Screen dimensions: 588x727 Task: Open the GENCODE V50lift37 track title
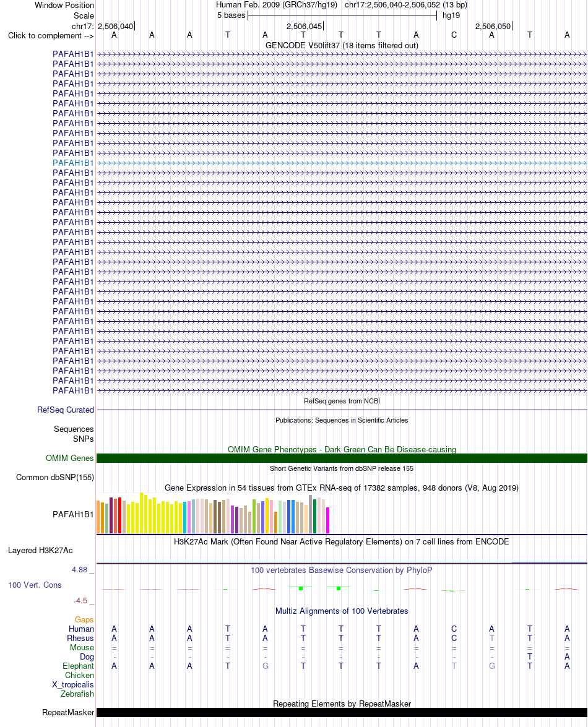tap(342, 45)
